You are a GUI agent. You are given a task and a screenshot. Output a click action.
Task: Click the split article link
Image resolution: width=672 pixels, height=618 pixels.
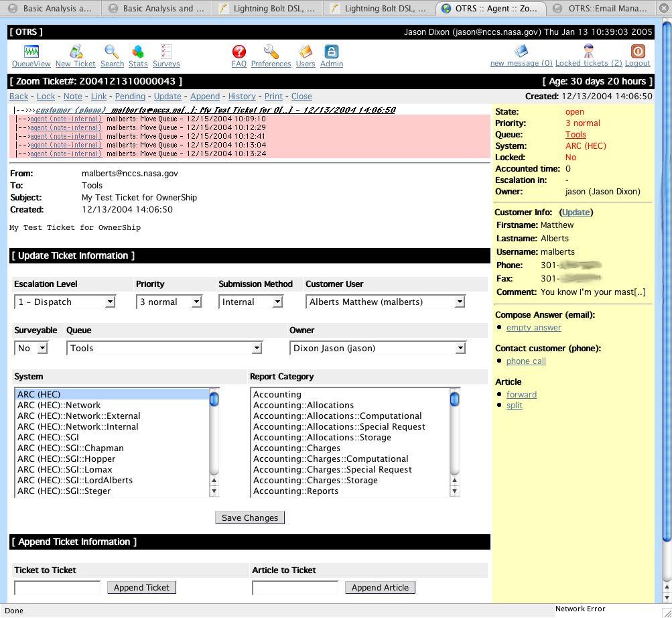515,406
